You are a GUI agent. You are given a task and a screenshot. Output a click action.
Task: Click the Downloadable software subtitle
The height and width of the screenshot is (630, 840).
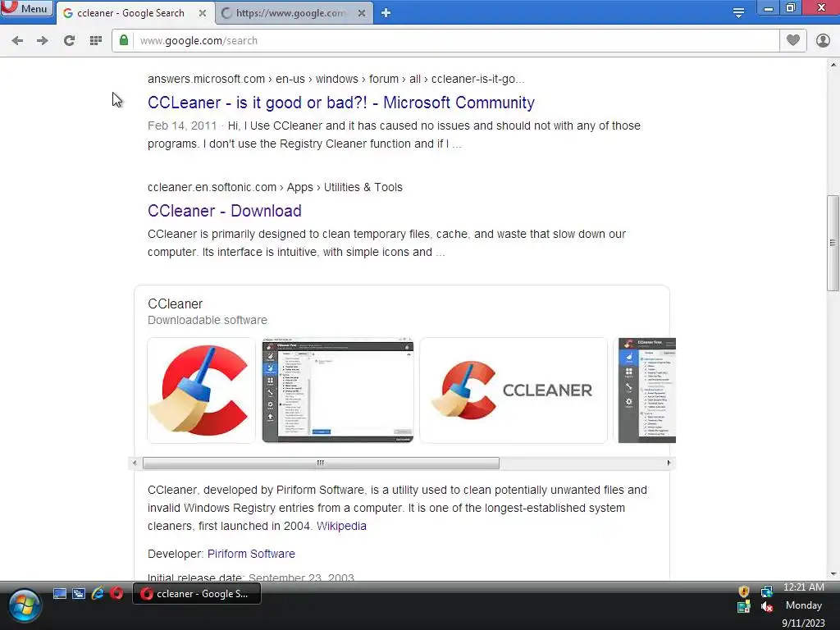(x=208, y=321)
